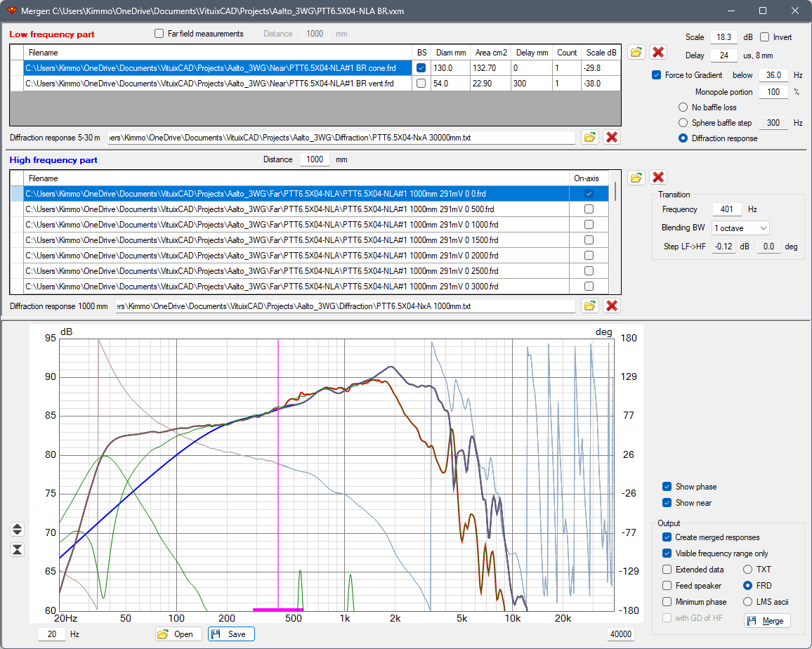812x649 pixels.
Task: Open high frequency part files folder icon
Action: pos(636,177)
